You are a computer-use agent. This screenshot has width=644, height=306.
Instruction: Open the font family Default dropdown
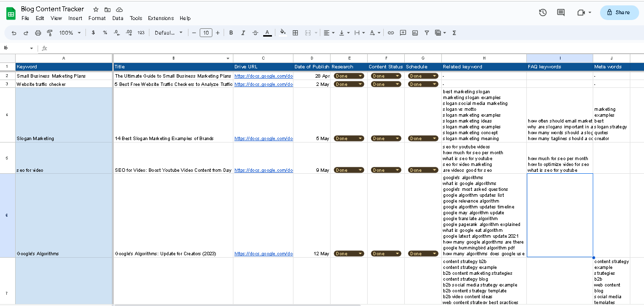coord(168,33)
